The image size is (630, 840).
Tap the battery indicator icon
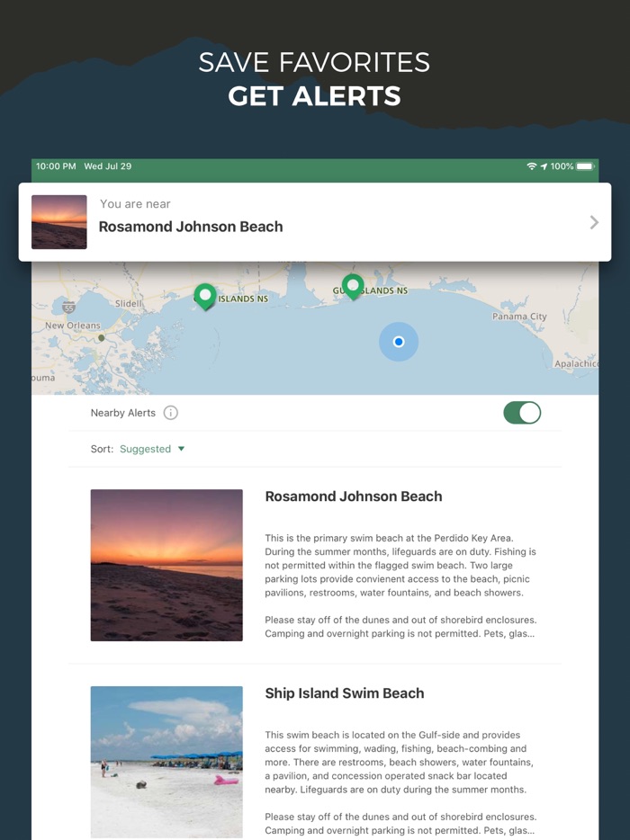tap(585, 166)
